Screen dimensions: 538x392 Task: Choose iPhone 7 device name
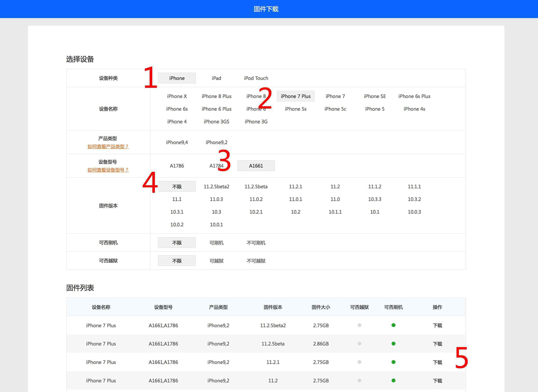tap(335, 96)
